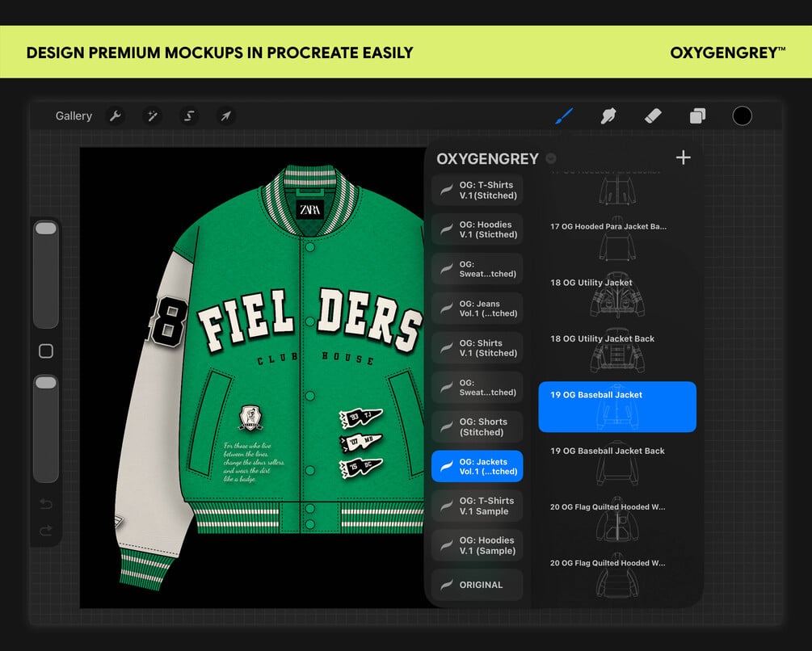Click the brush icon beside ORIGINAL set
Viewport: 812px width, 651px height.
[x=446, y=585]
